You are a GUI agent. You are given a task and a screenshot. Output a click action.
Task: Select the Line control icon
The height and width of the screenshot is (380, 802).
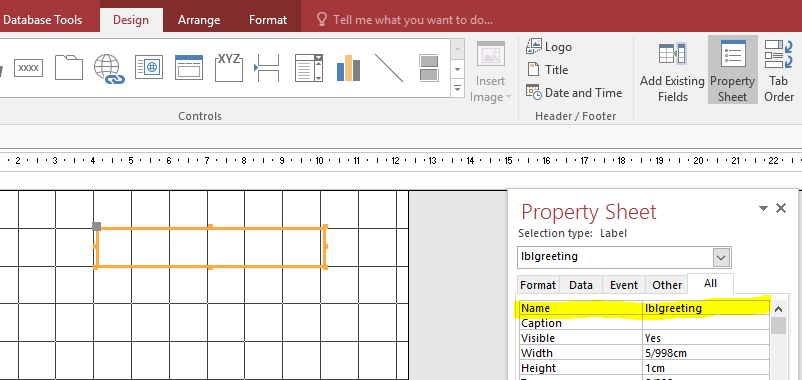coord(389,68)
